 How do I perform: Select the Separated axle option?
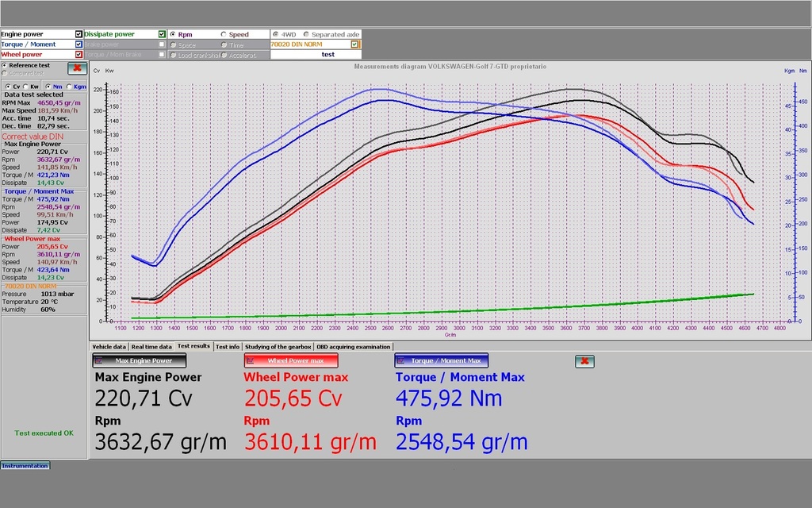coord(306,34)
